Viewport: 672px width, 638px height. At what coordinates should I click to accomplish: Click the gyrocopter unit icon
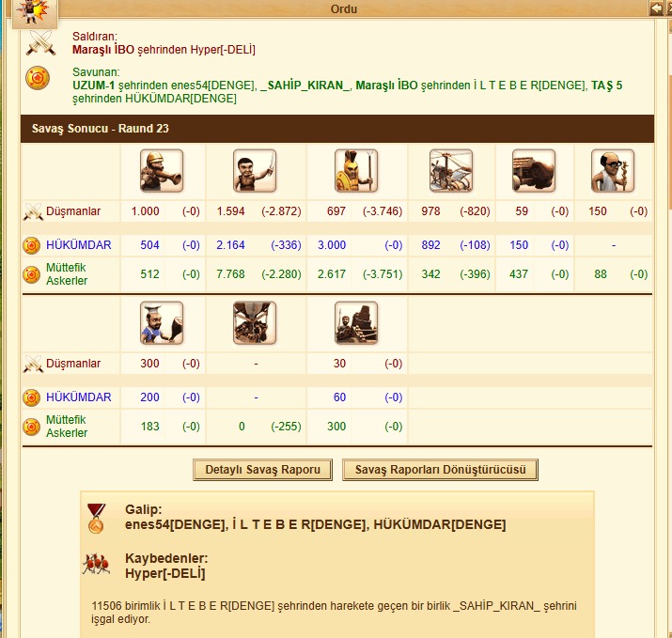tap(451, 170)
